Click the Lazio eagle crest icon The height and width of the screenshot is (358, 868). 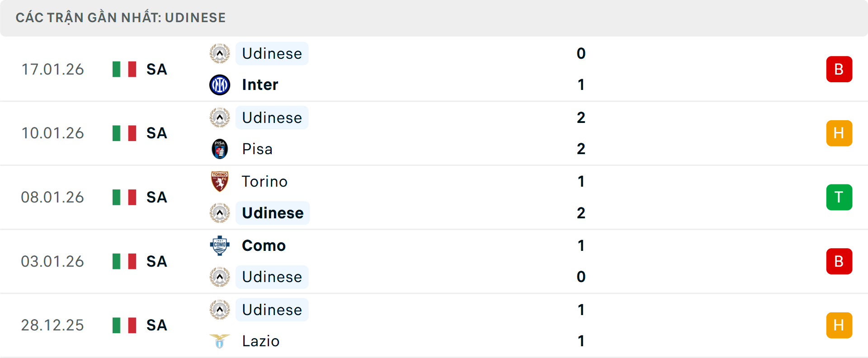point(220,341)
